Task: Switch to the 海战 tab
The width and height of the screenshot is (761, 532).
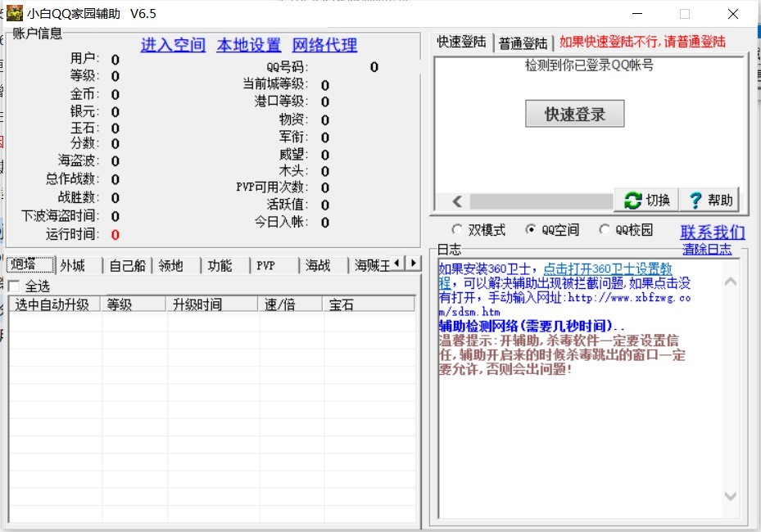Action: 319,264
